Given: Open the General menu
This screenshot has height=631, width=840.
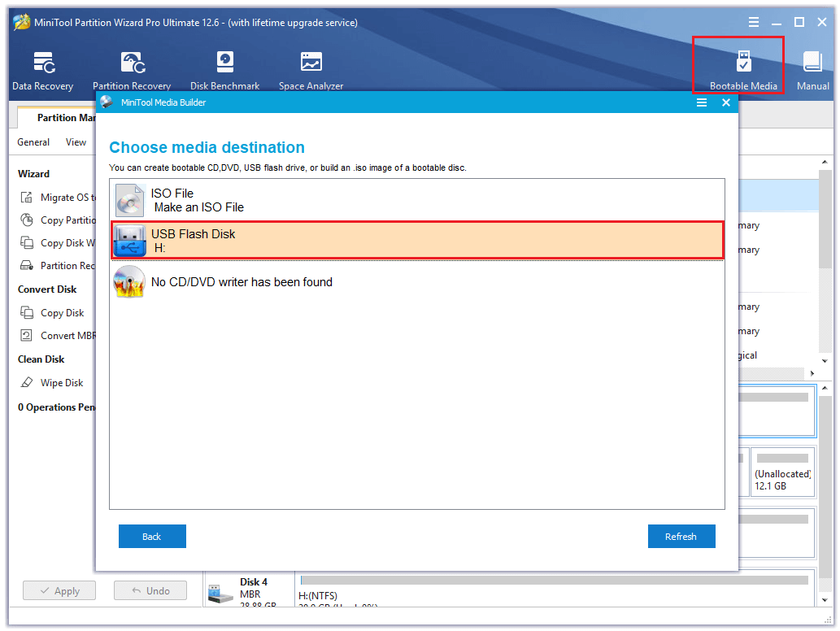Looking at the screenshot, I should click(x=33, y=142).
